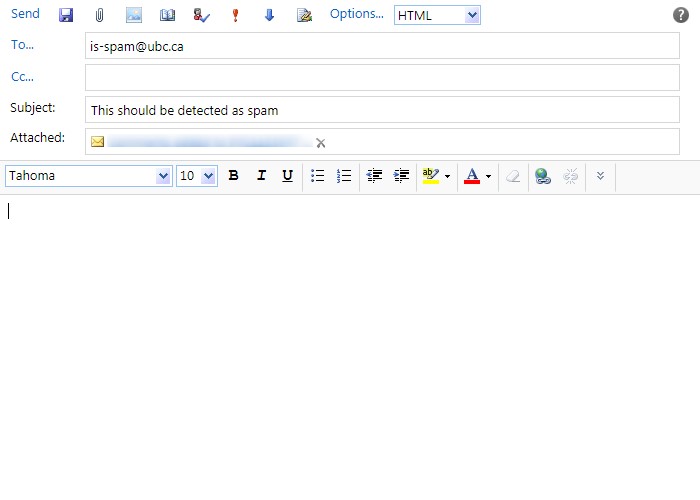The height and width of the screenshot is (500, 700).
Task: Open the HTML message format dropdown
Action: pos(473,15)
